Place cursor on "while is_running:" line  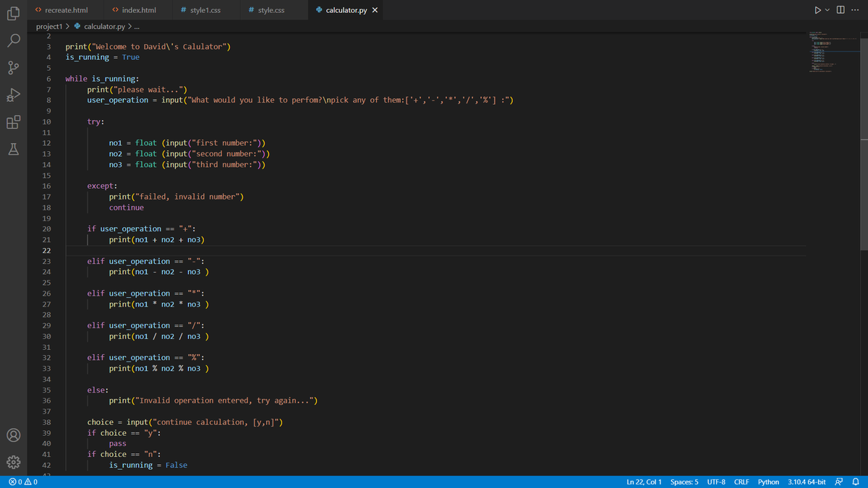(x=103, y=78)
